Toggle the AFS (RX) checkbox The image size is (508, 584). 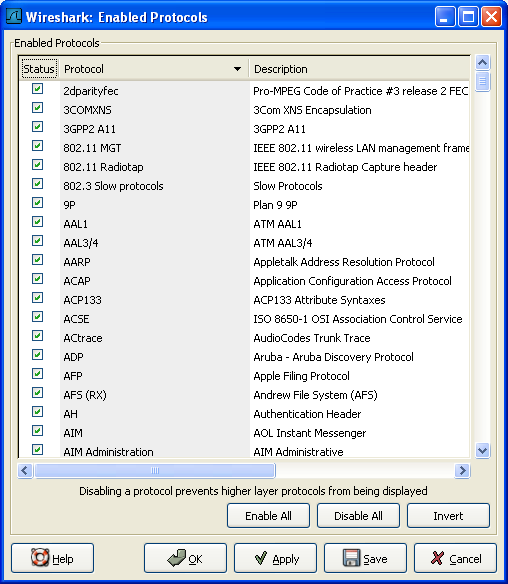pos(37,393)
